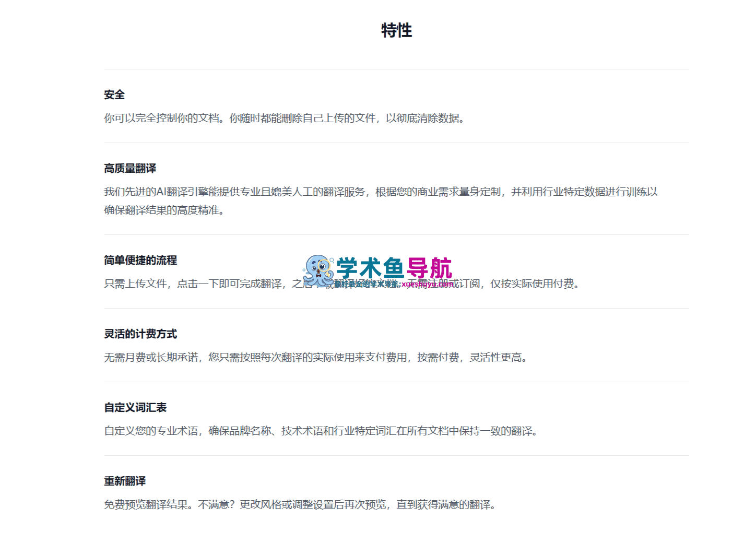Screen dimensions: 756x543
Task: Select the 安全 feature heading
Action: point(114,95)
